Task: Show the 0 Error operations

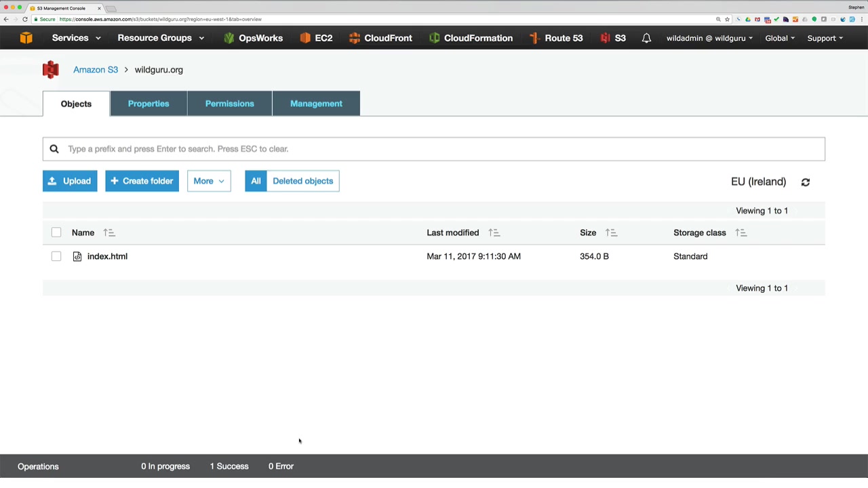Action: [281, 466]
